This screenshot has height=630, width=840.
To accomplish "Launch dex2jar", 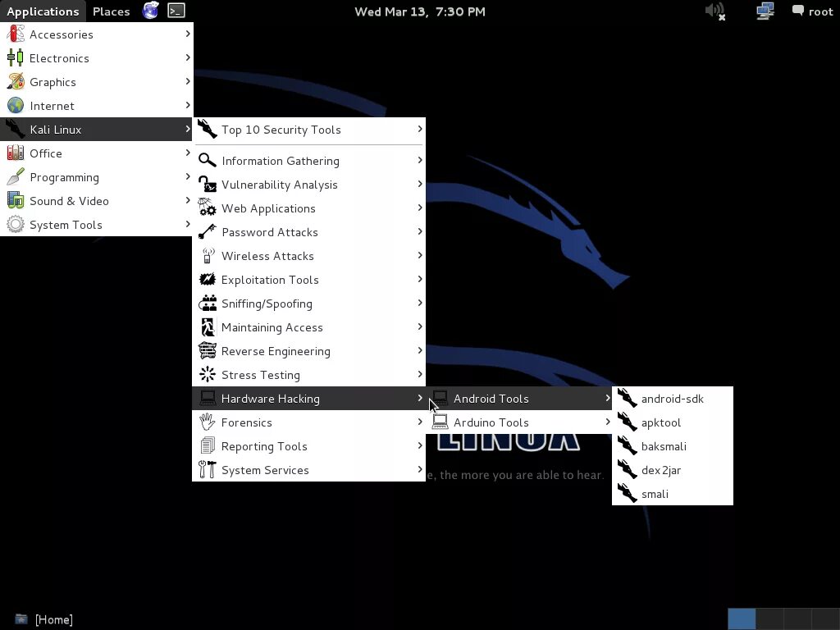I will [673, 470].
